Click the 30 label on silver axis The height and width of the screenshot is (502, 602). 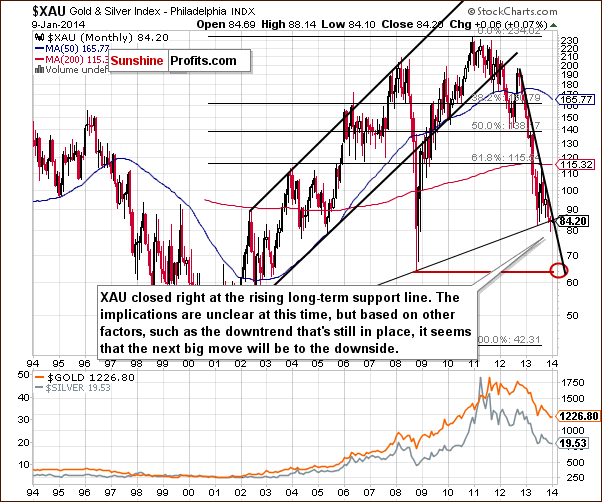[25, 419]
